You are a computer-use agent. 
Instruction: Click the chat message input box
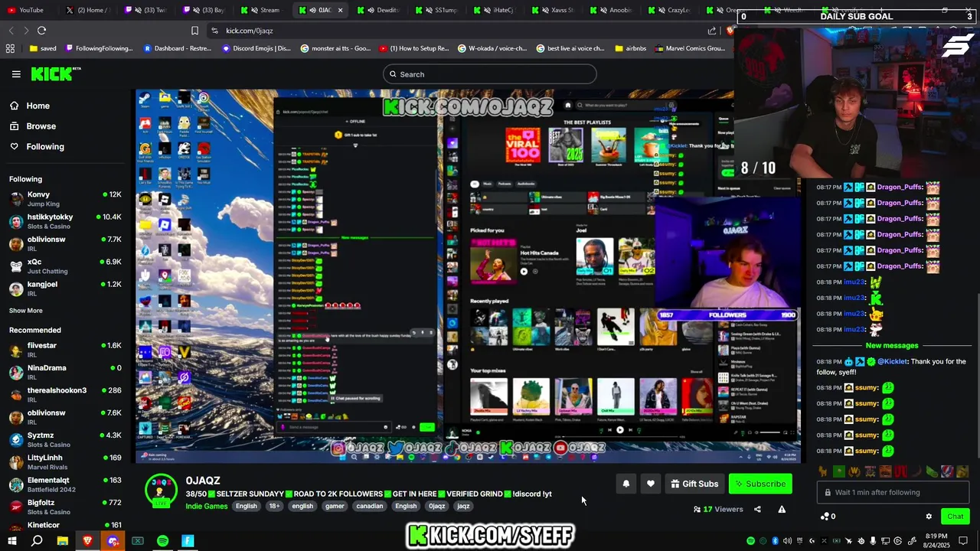[893, 493]
